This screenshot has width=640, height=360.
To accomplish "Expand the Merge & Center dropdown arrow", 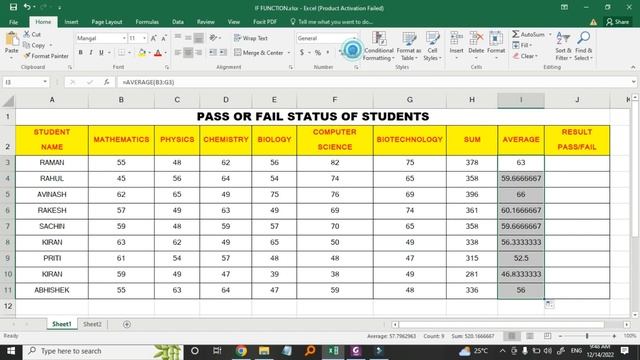I will (x=289, y=53).
